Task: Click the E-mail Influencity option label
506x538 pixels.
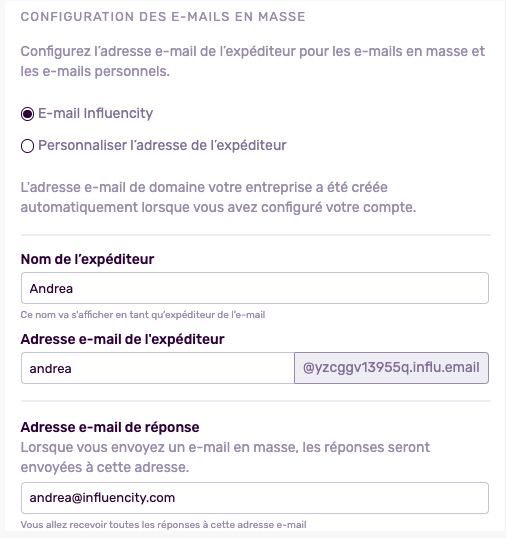Action: coord(95,113)
